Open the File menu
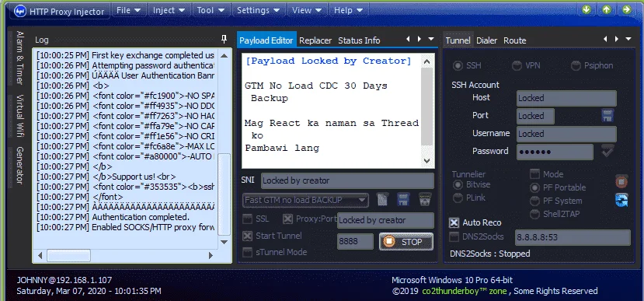The height and width of the screenshot is (301, 644). tap(128, 10)
